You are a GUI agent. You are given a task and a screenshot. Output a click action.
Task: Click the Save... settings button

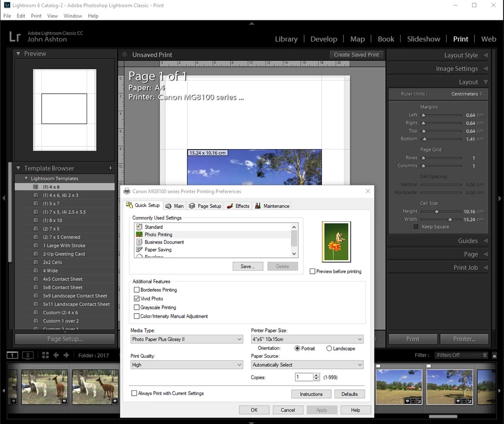tap(248, 266)
